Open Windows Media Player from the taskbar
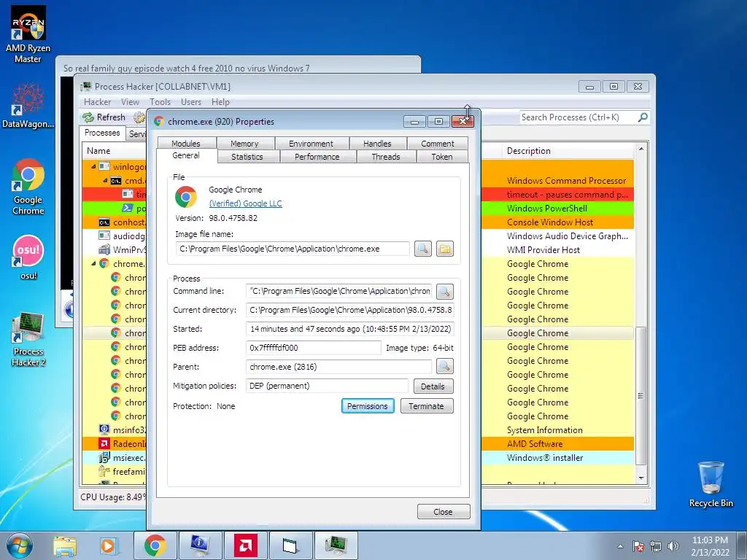This screenshot has height=560, width=747. coord(109,545)
